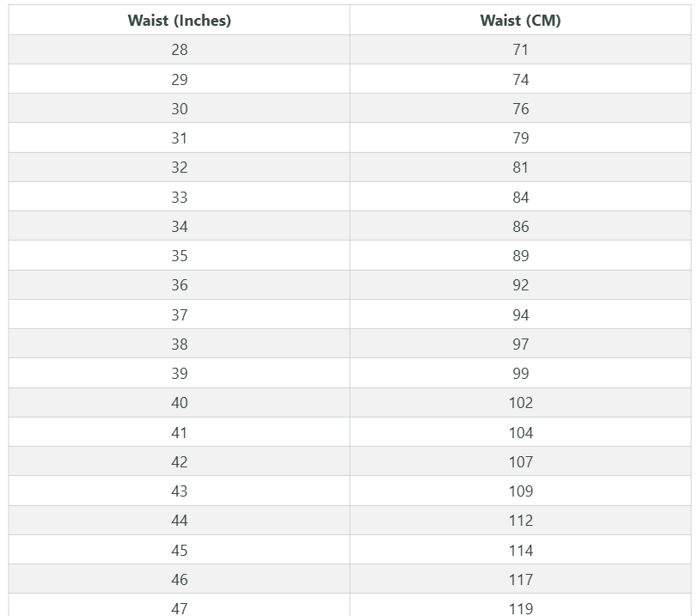
Task: Select the 36 inches cell
Action: [x=179, y=285]
